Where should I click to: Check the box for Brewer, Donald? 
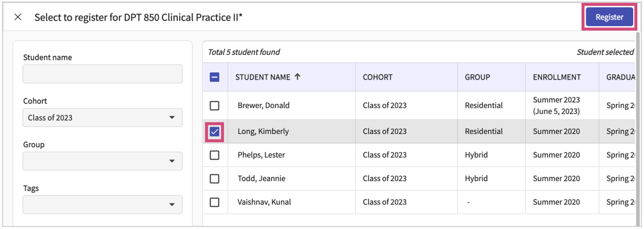(214, 105)
